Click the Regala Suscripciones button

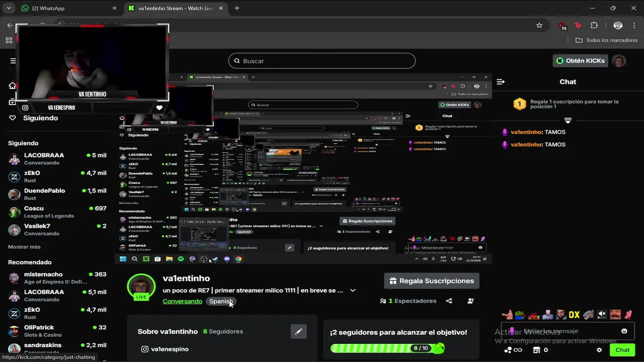[432, 281]
